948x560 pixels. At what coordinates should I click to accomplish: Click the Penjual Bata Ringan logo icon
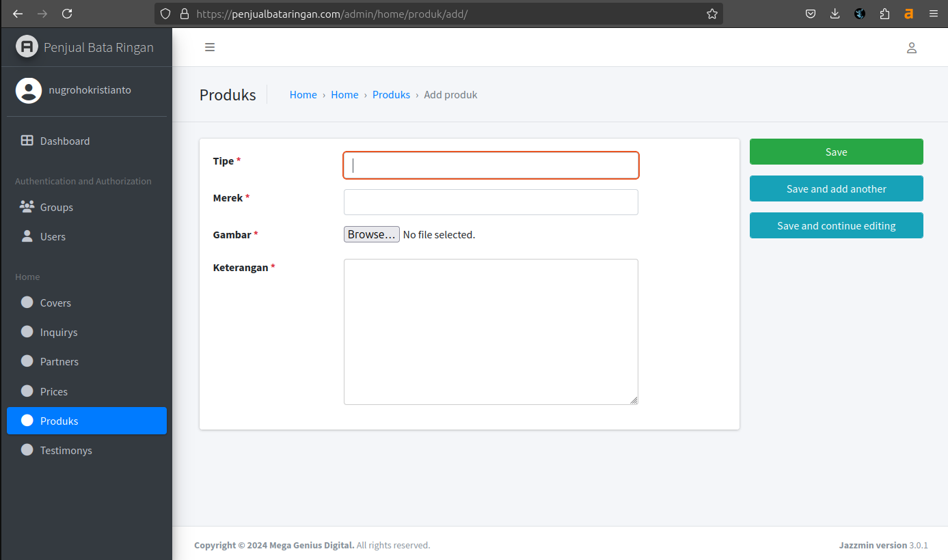coord(27,46)
